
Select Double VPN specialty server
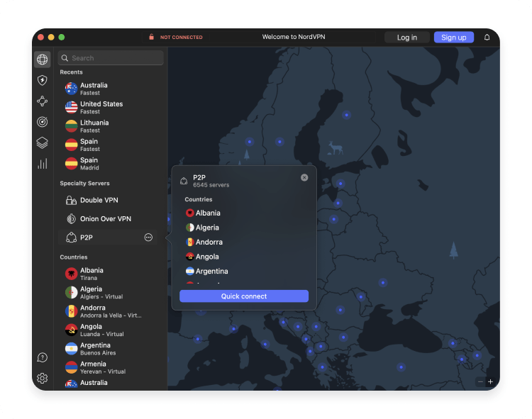pos(109,201)
